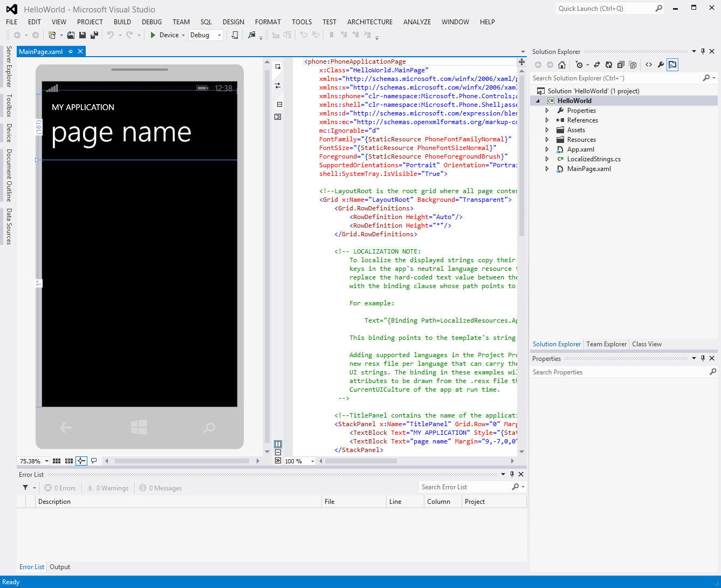
Task: Open the Error List filter funnel dropdown
Action: [29, 488]
